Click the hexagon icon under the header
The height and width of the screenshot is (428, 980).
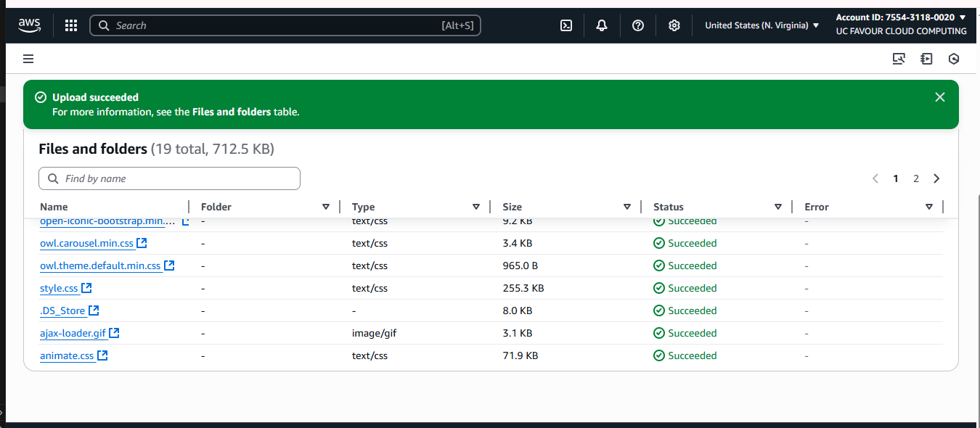[954, 59]
